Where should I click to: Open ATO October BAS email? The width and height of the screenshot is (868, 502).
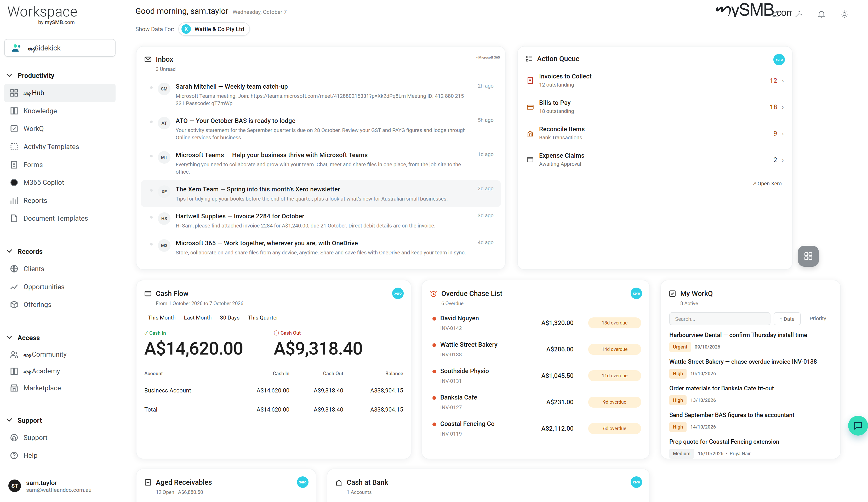point(321,129)
